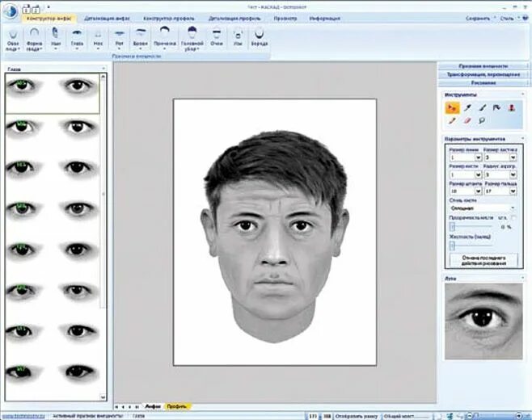Select the airbrush spray tool

[x=496, y=107]
